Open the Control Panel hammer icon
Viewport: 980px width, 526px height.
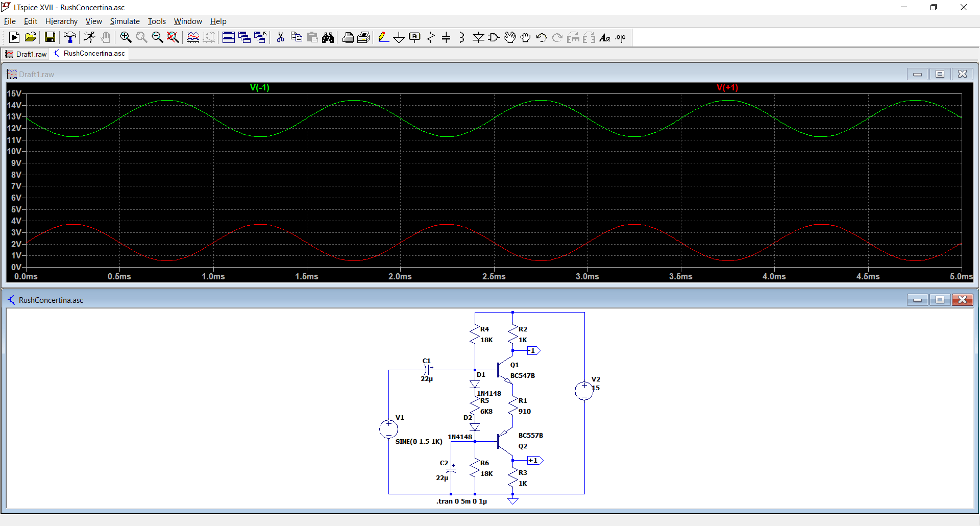pos(70,37)
